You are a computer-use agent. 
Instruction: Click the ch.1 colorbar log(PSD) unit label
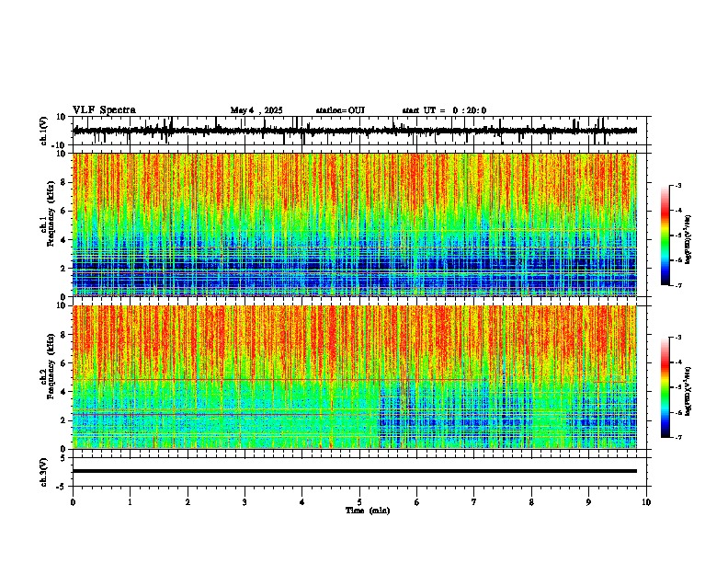[688, 240]
